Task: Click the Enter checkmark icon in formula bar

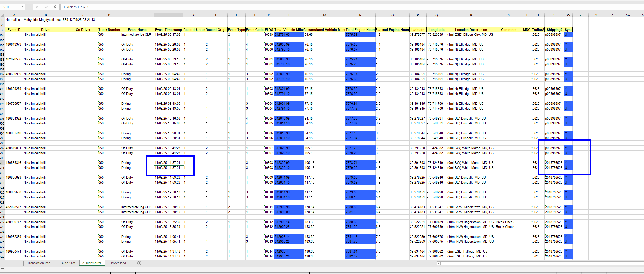Action: (x=46, y=7)
